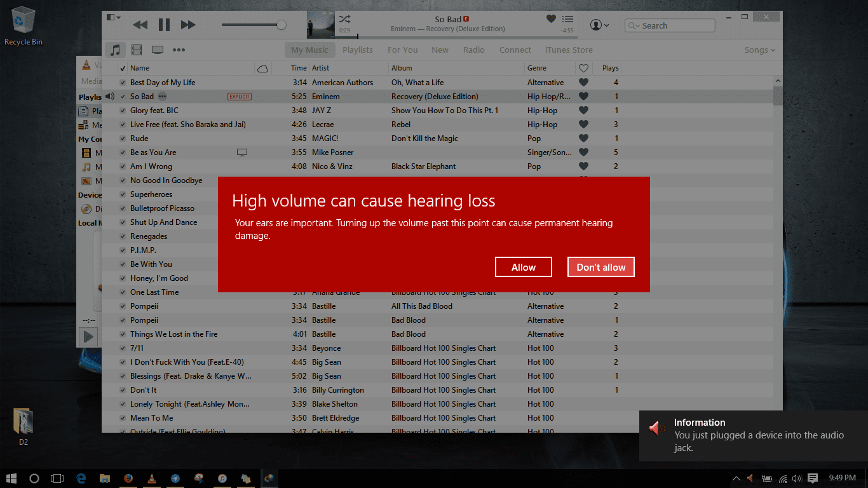Click Allow on the hearing loss warning
The image size is (868, 488).
point(524,268)
